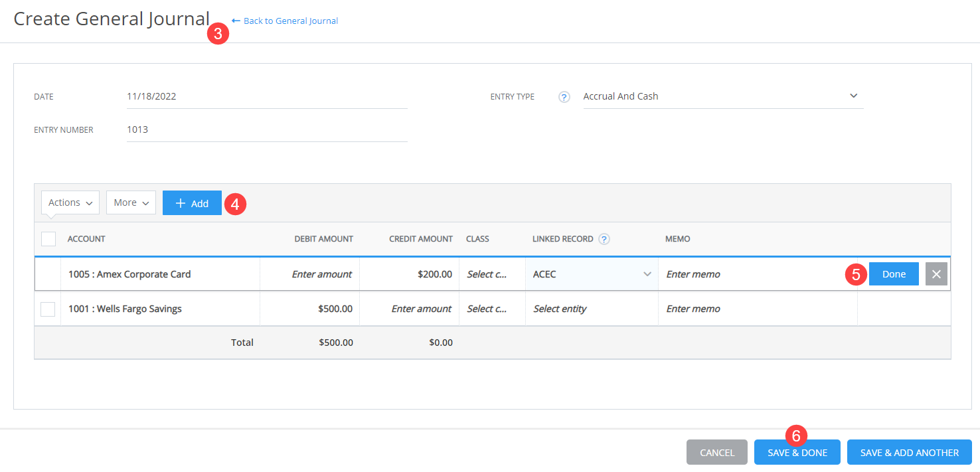This screenshot has width=980, height=472.
Task: Cancel the journal entry
Action: tap(716, 453)
